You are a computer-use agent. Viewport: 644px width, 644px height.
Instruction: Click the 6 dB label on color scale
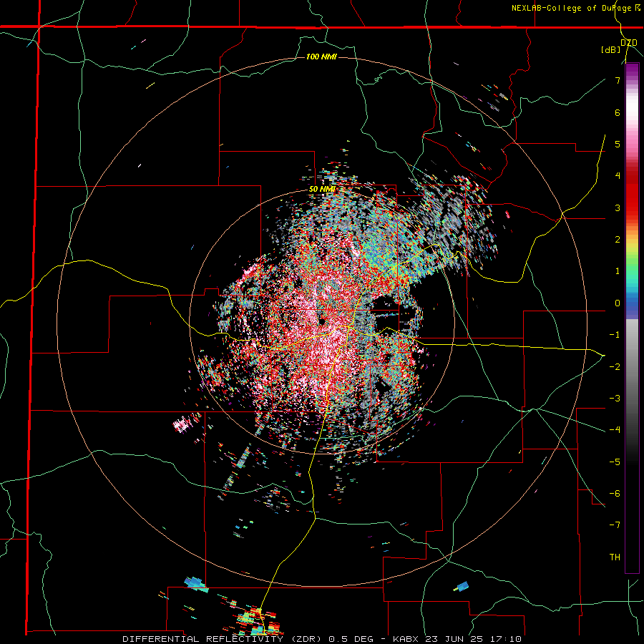pyautogui.click(x=618, y=112)
